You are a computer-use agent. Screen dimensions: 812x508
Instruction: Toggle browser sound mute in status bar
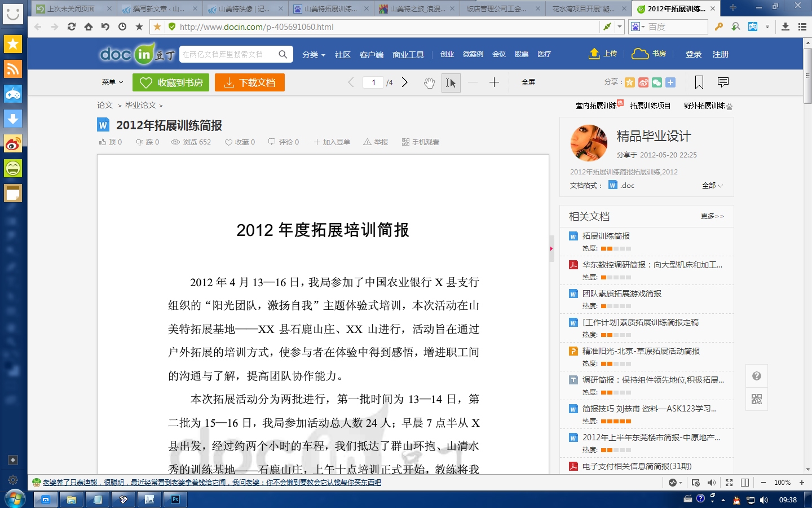tap(711, 483)
